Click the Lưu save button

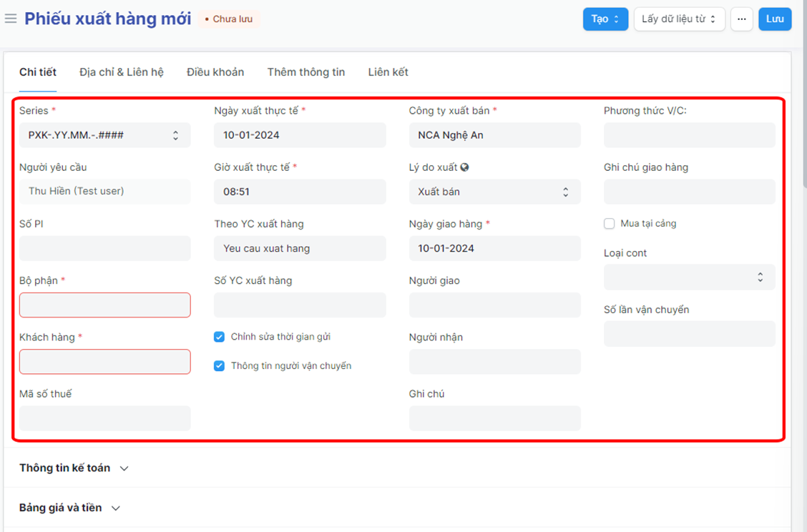pos(775,19)
